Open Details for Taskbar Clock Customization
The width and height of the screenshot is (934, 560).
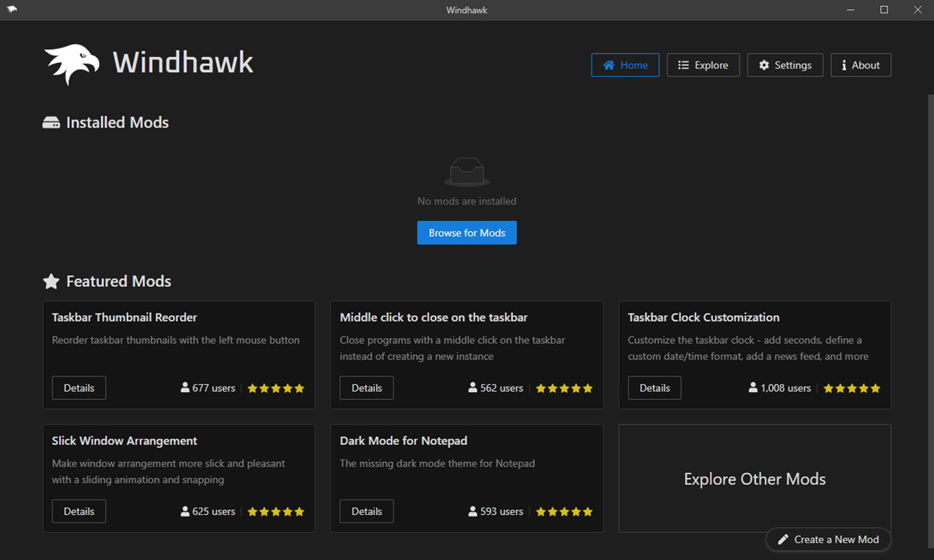click(x=654, y=387)
